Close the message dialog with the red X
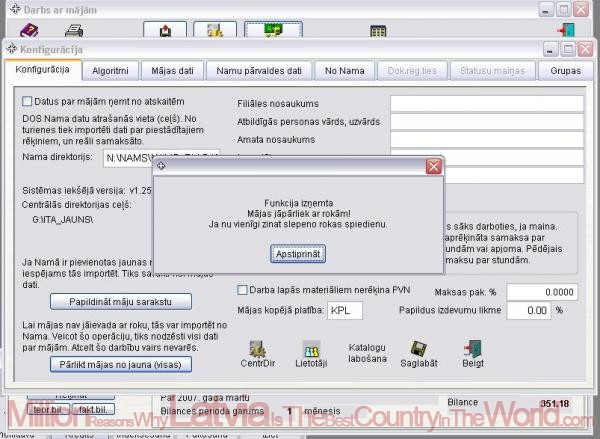The width and height of the screenshot is (600, 439). (x=433, y=166)
